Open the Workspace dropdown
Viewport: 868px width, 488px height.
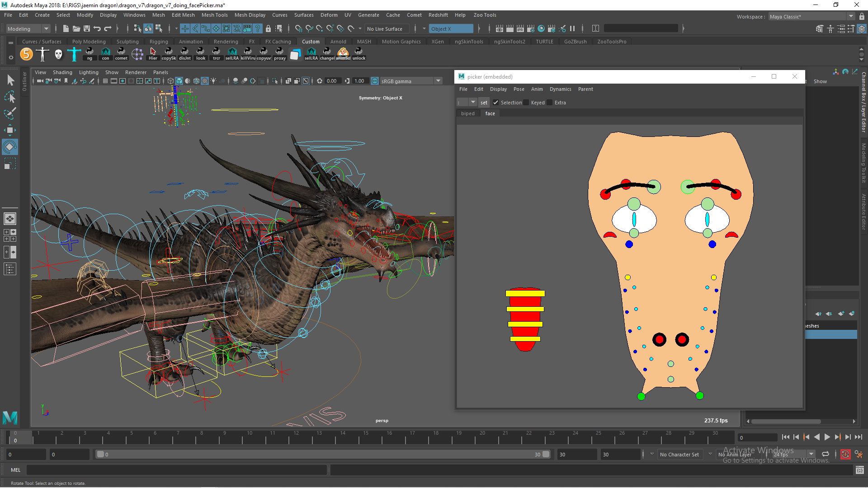point(850,16)
